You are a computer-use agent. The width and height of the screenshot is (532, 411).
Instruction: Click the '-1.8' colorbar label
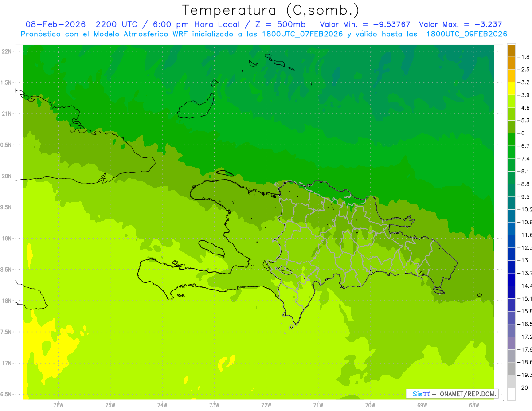(524, 57)
